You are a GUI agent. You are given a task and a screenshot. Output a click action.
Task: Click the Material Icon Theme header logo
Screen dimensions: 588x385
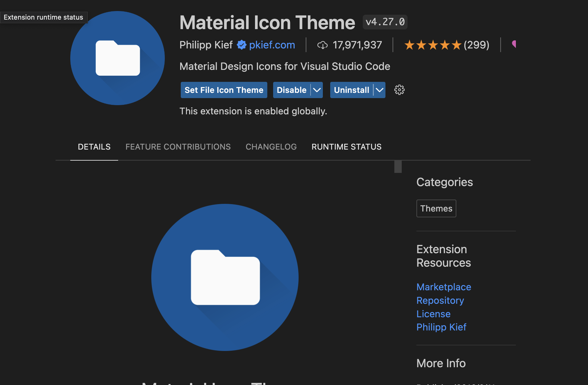(x=118, y=58)
